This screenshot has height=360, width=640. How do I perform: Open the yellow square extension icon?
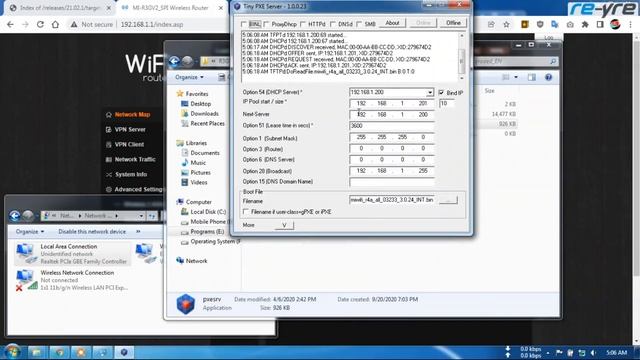click(x=525, y=24)
